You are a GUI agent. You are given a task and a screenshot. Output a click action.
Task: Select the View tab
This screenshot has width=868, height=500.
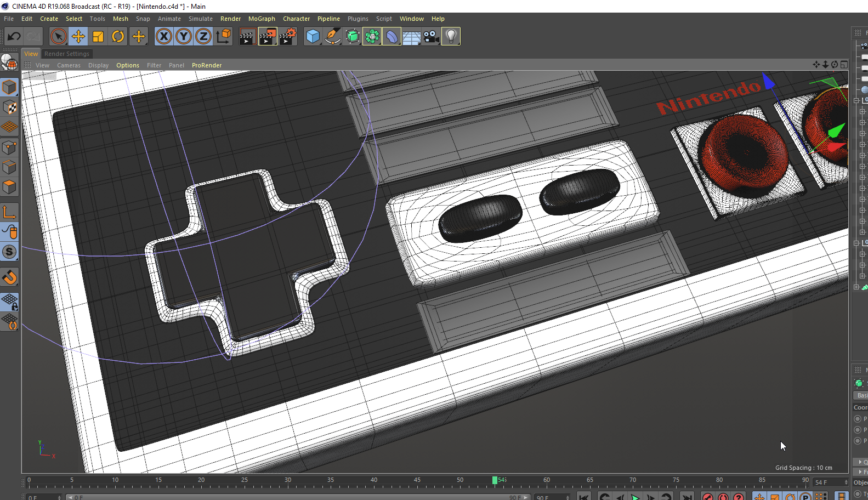31,54
